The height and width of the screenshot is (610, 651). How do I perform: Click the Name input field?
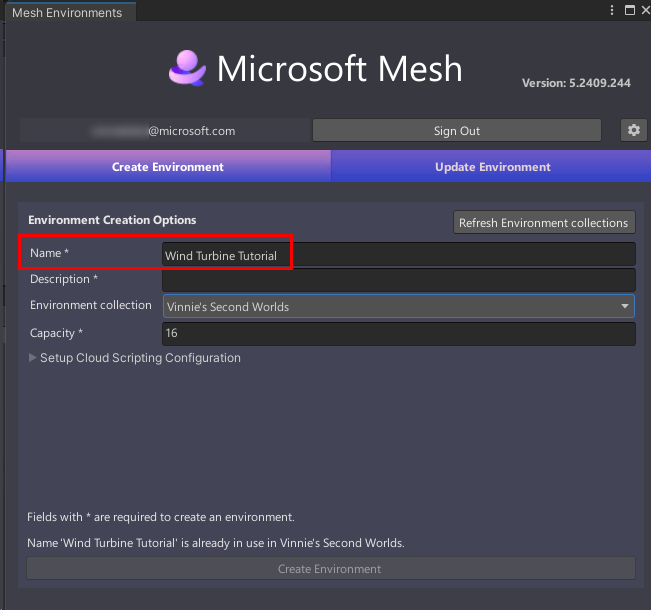coord(399,254)
